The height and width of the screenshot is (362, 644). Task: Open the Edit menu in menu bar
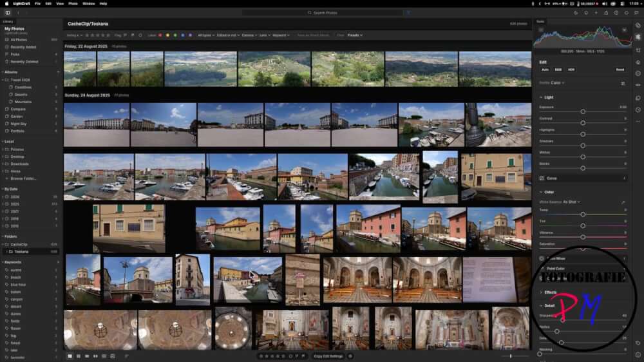tap(48, 4)
